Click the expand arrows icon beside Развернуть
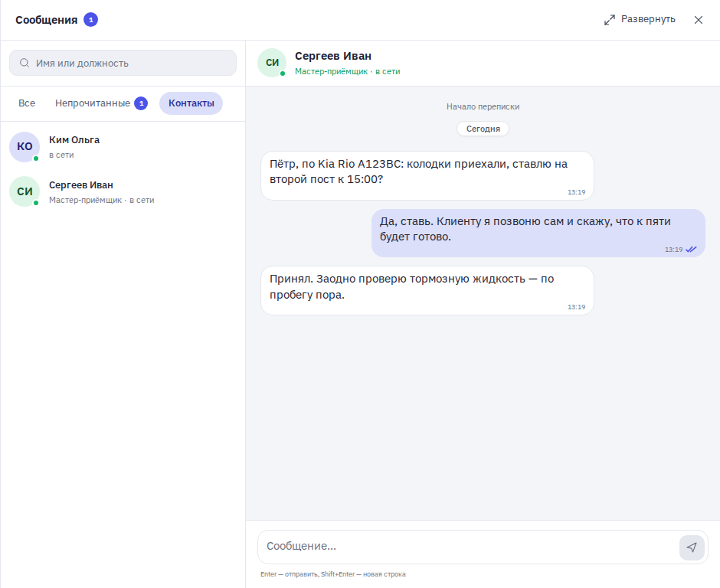This screenshot has height=588, width=720. click(x=610, y=20)
